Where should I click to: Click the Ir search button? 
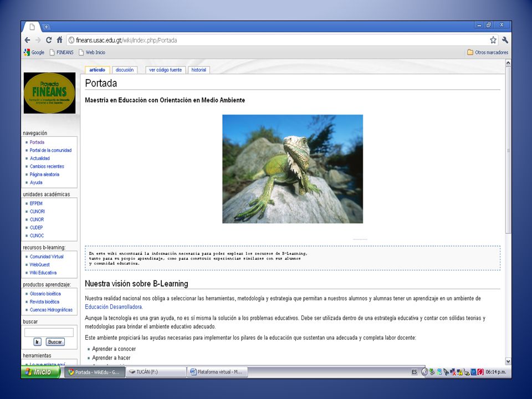tap(37, 342)
